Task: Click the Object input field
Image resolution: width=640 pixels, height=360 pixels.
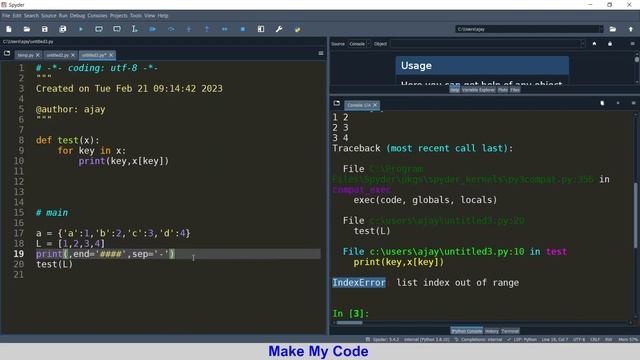Action: tap(487, 44)
